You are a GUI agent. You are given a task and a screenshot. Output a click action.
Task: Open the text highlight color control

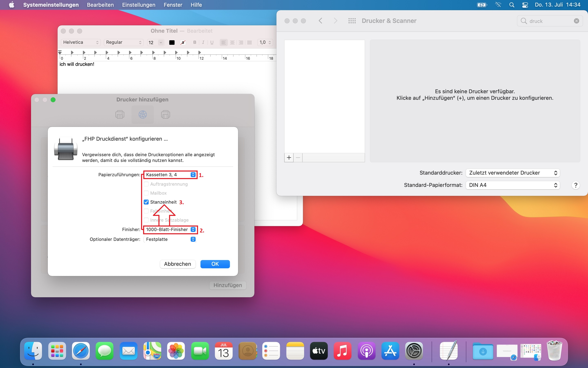coord(183,43)
